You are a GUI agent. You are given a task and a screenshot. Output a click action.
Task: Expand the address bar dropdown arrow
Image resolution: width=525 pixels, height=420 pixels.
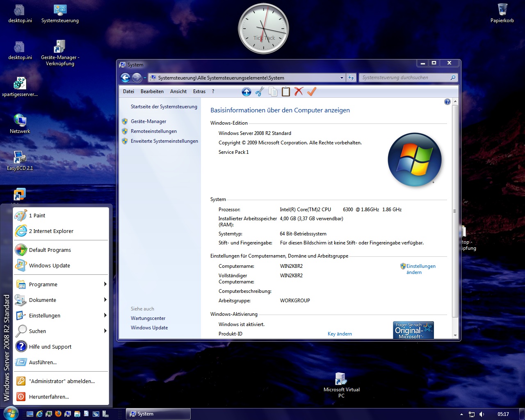pos(342,78)
